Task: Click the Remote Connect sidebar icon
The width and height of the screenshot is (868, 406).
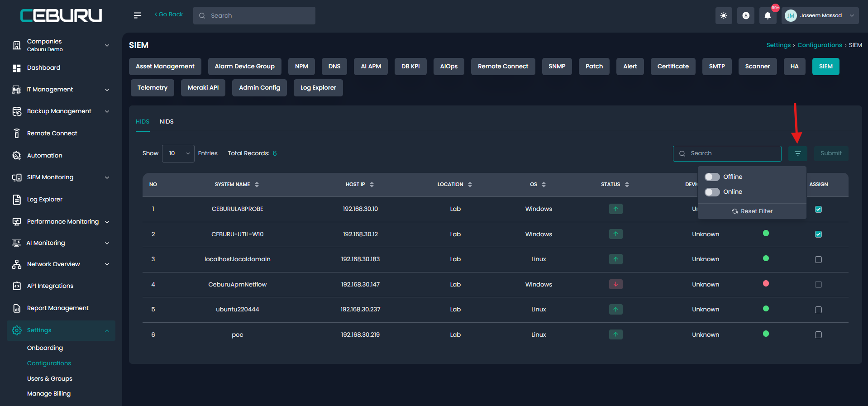Action: [17, 133]
